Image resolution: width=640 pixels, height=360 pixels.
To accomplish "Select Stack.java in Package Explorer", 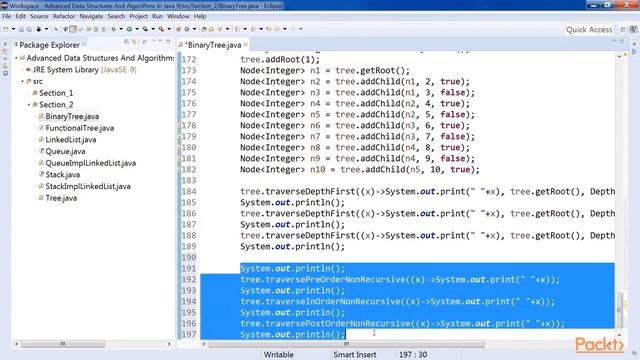I will tap(62, 175).
